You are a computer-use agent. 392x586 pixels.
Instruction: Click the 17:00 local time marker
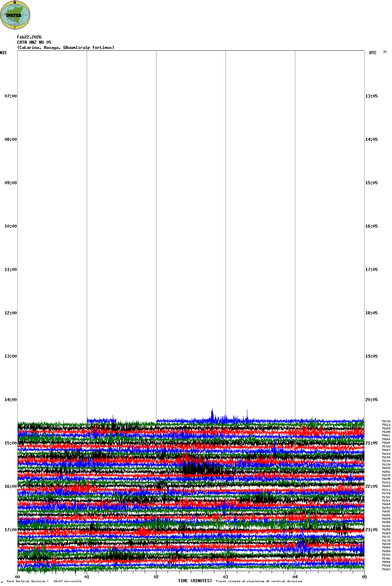[x=10, y=530]
